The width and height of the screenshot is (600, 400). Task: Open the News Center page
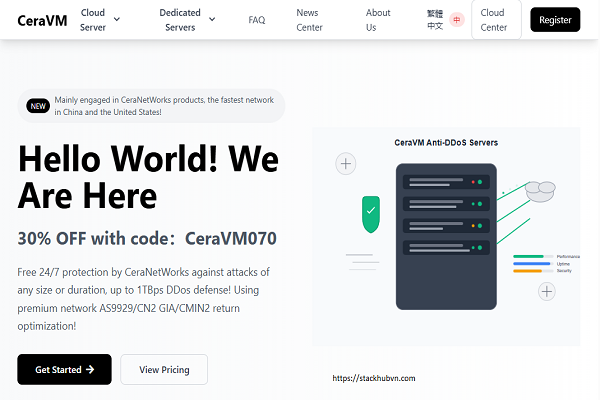(x=309, y=20)
